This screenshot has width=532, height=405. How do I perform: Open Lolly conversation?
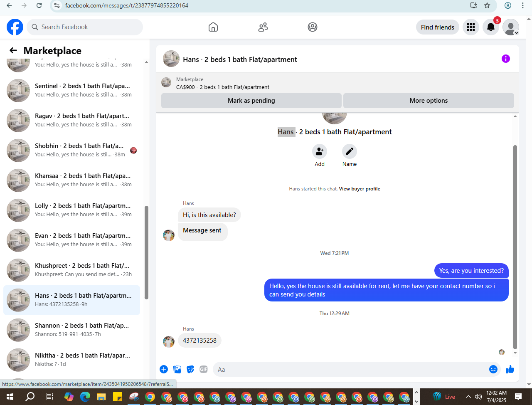point(71,210)
